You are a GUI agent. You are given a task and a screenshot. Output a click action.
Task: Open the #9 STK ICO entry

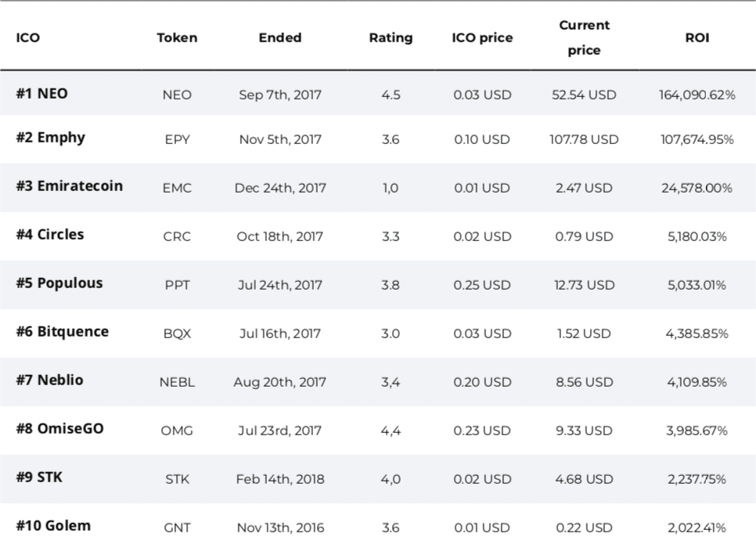pyautogui.click(x=39, y=478)
